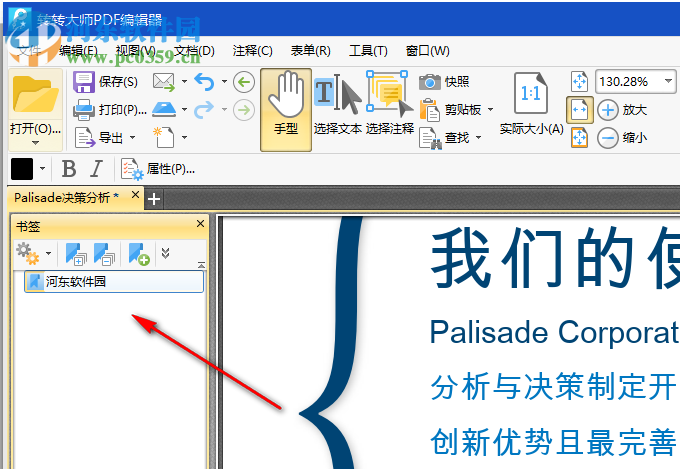Zoom in with the plus button (放大)
Image resolution: width=680 pixels, height=469 pixels.
[608, 110]
